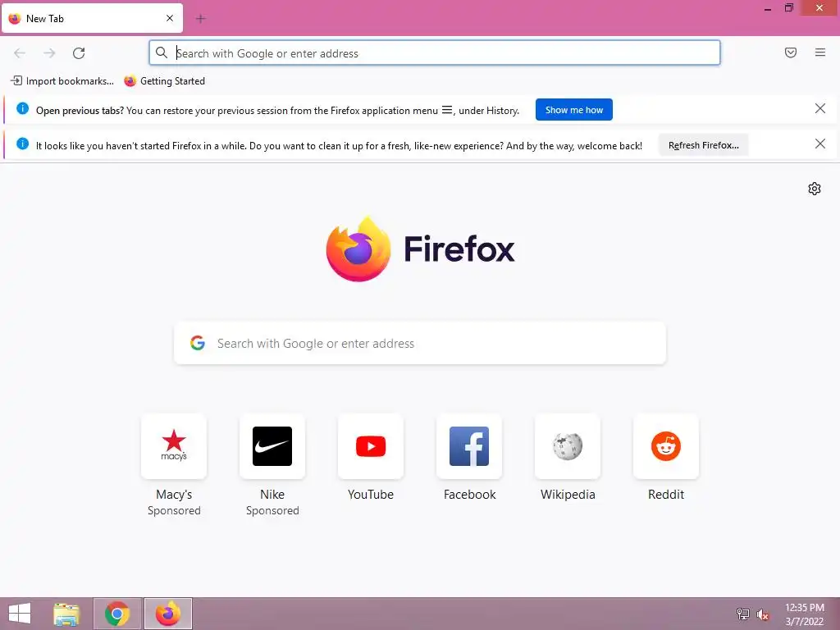Image resolution: width=840 pixels, height=630 pixels.
Task: Reload the current page
Action: 79,52
